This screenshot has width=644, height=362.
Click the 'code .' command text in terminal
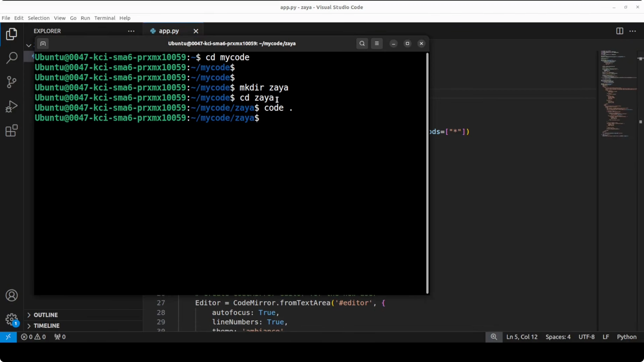click(278, 108)
